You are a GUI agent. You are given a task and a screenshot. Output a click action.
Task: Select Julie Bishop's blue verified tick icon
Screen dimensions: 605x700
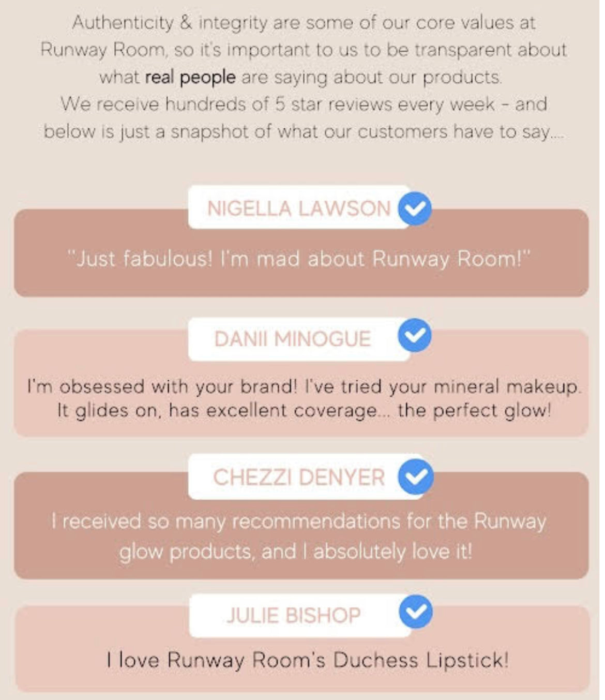pos(416,612)
